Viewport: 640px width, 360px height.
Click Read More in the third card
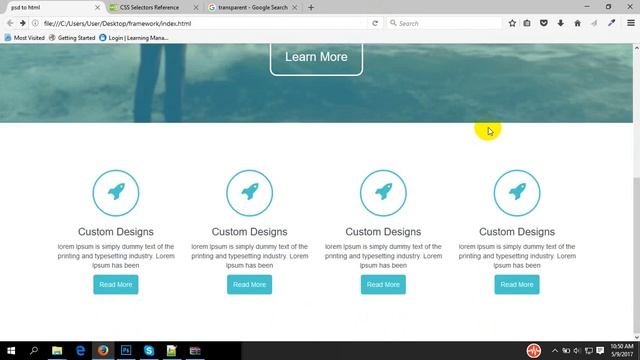coord(383,284)
